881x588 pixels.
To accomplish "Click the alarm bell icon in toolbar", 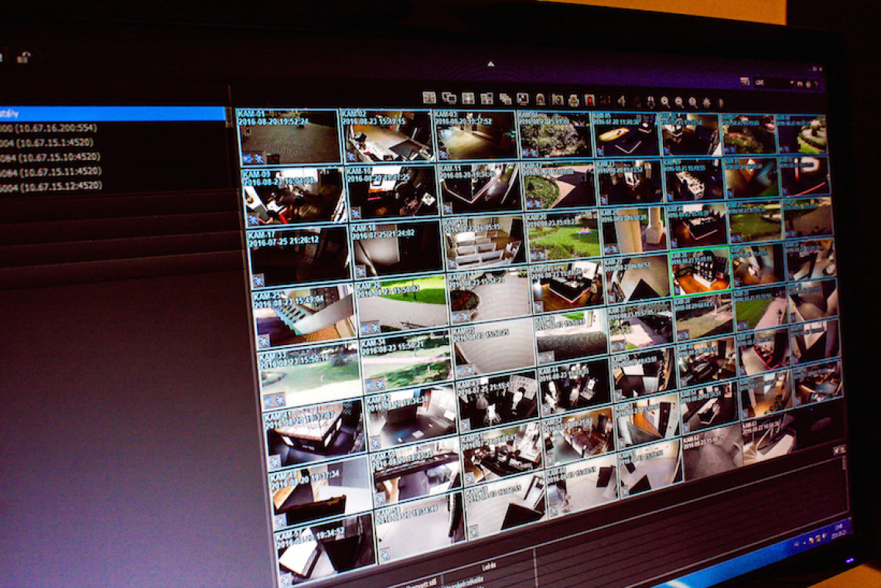I will (540, 99).
